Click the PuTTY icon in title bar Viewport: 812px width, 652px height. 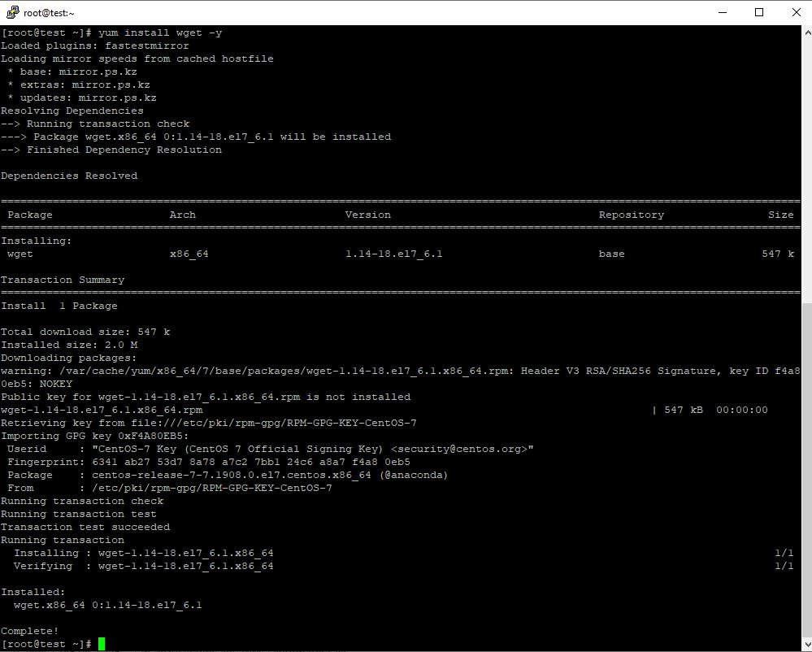[12, 12]
